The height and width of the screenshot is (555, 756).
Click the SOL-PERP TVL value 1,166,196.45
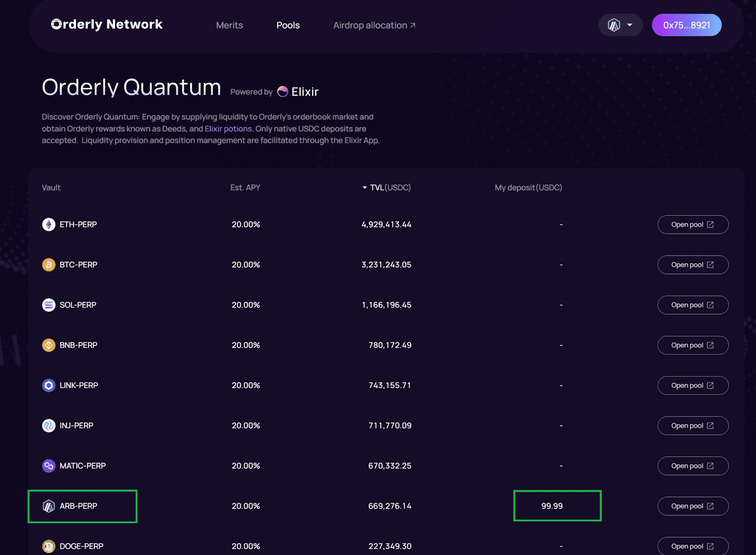pyautogui.click(x=387, y=305)
